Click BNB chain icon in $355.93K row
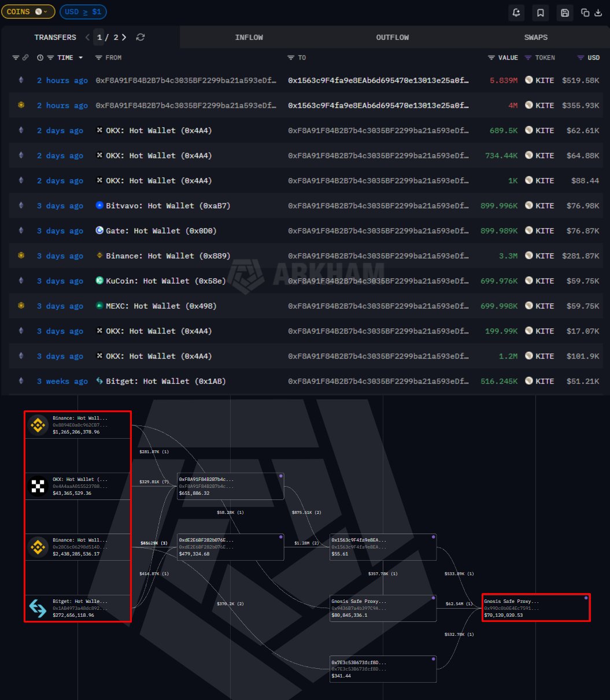The image size is (610, 700). point(21,105)
